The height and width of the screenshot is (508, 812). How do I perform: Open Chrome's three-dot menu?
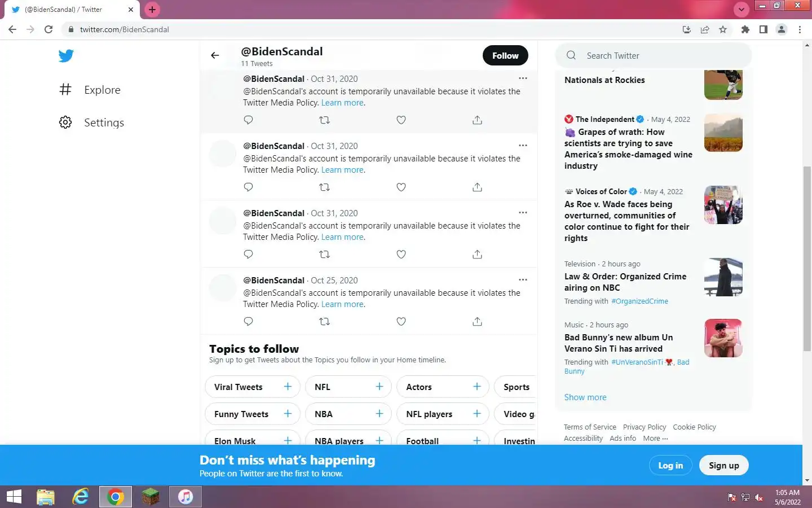tap(800, 29)
